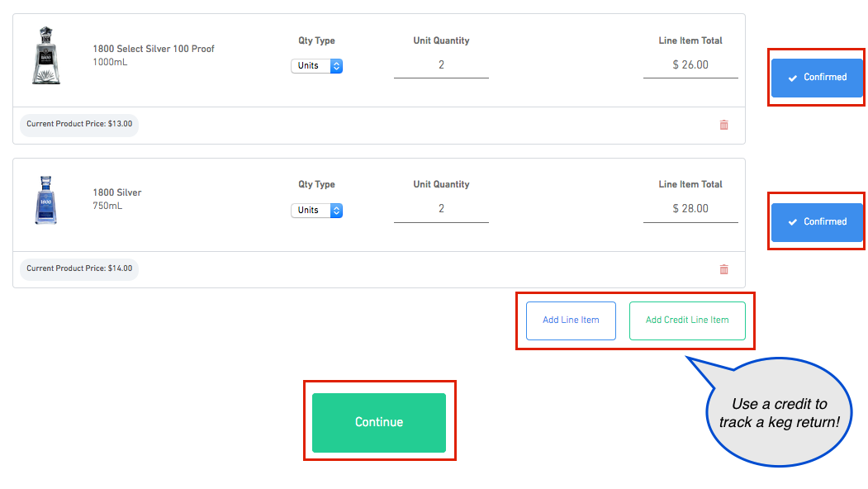Click Add Line Item button
The width and height of the screenshot is (868, 489).
click(x=571, y=320)
